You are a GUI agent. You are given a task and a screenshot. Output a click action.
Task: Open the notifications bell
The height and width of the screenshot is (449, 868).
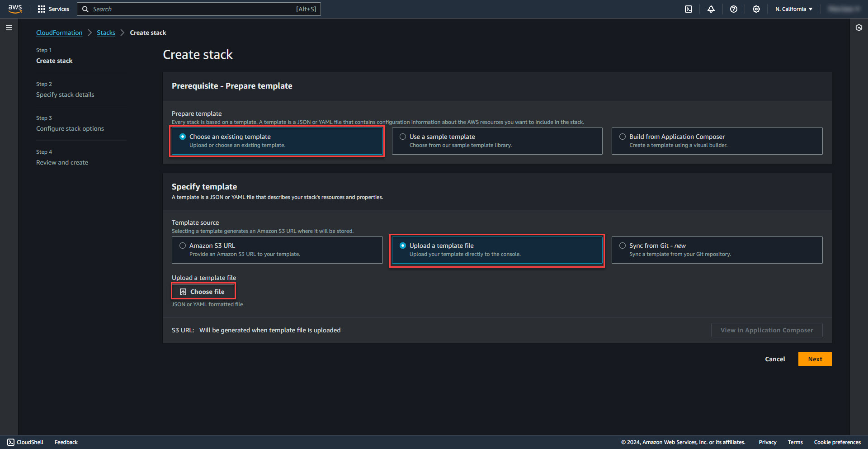click(711, 9)
